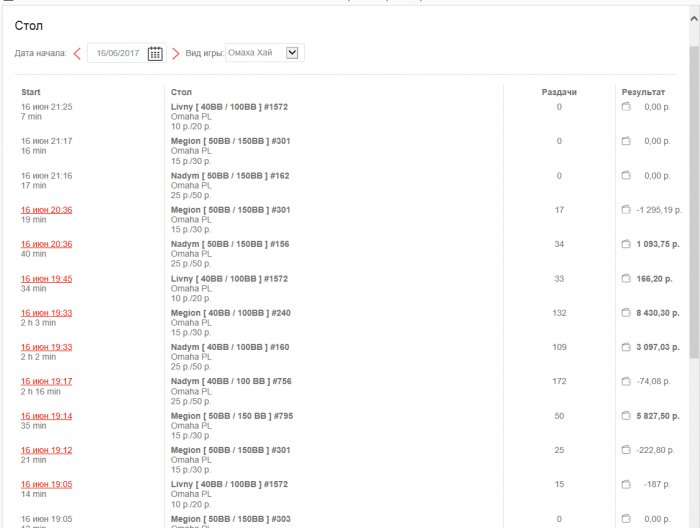Open the 16 июн 19:14 session link
Screen dimensions: 700x528
46,416
